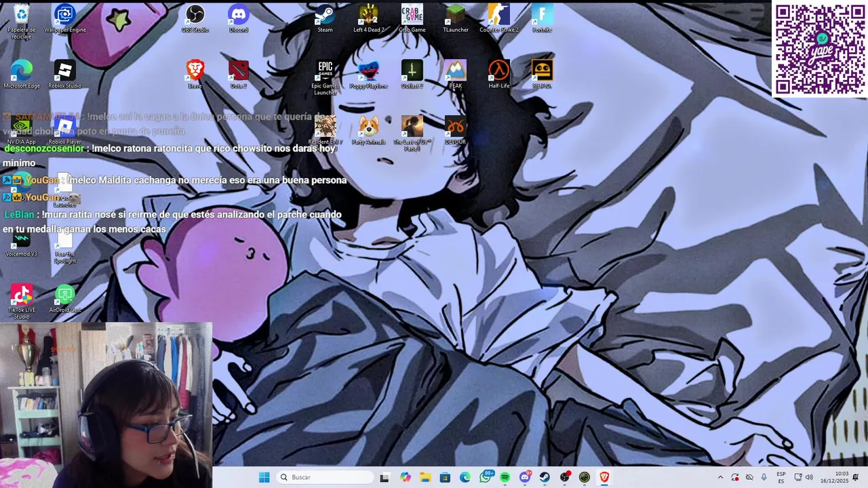
Task: Launch Copilot from the taskbar
Action: [406, 477]
